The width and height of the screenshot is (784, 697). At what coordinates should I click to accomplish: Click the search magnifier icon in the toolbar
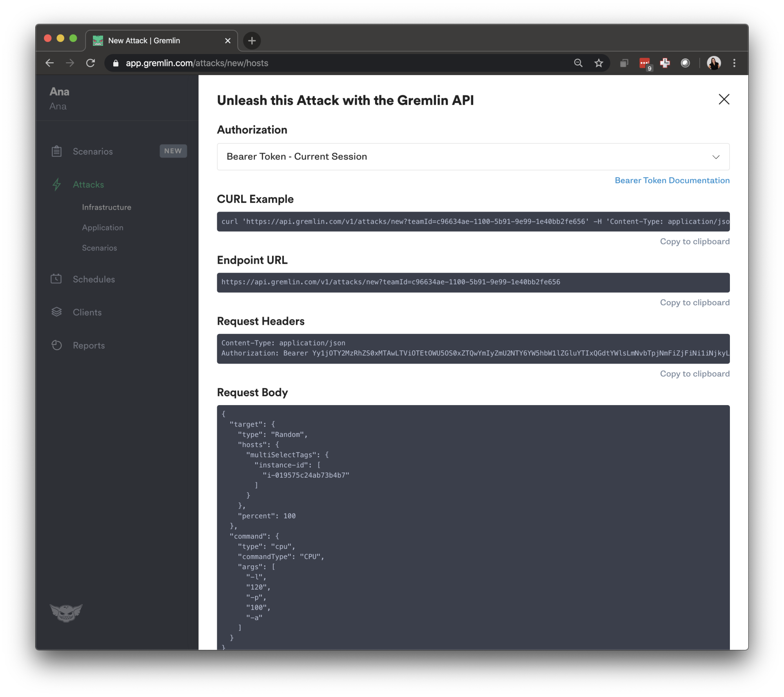(578, 63)
